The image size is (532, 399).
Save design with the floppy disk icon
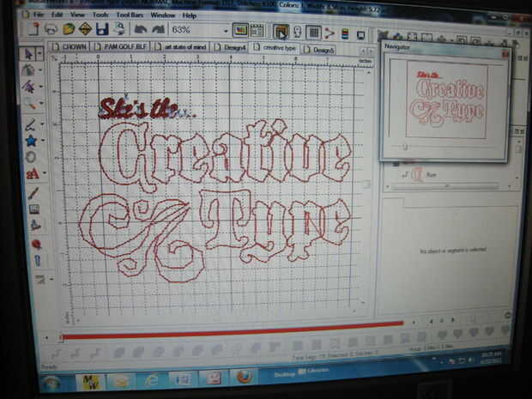click(x=102, y=29)
